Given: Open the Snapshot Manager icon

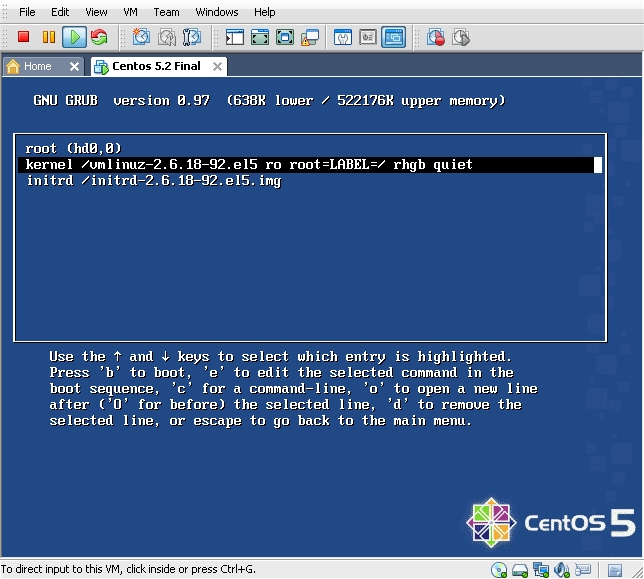Looking at the screenshot, I should point(191,37).
